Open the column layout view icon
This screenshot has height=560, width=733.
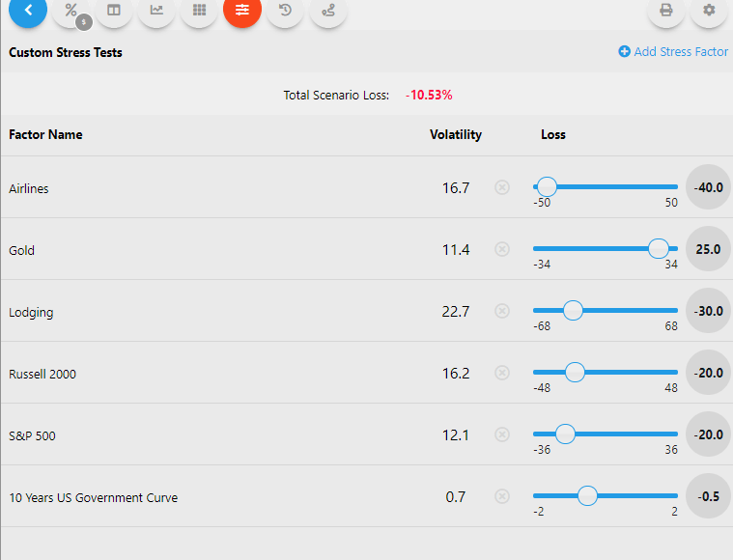tap(114, 11)
